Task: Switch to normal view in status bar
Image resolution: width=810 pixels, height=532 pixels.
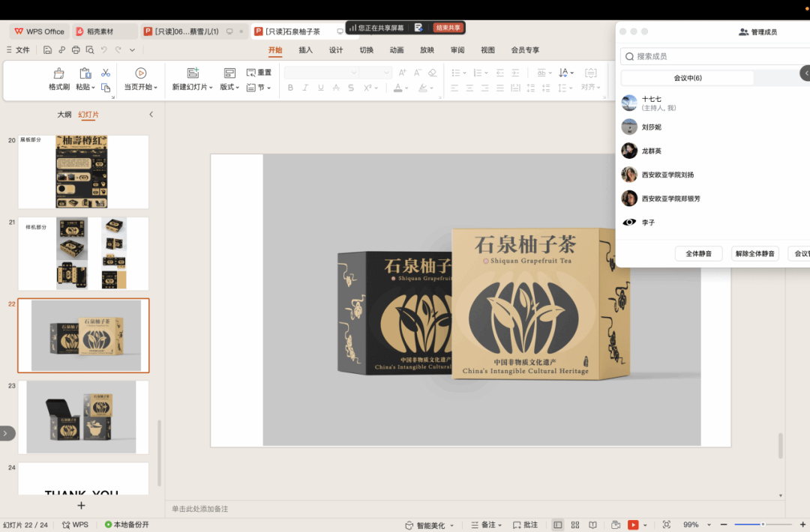Action: click(557, 525)
